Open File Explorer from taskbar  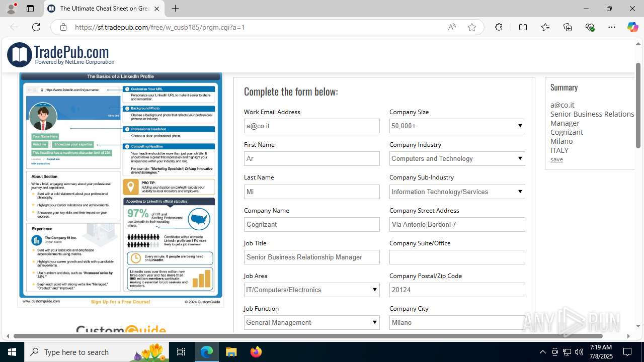tap(231, 352)
